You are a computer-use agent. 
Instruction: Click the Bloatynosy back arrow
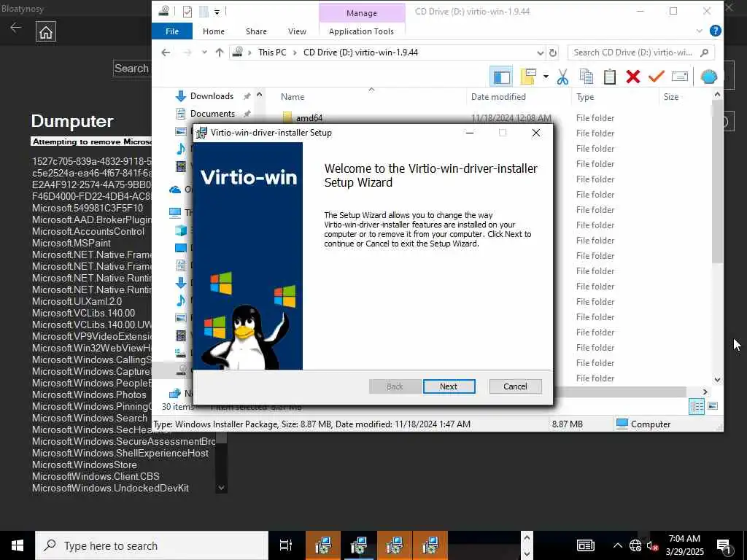click(x=16, y=28)
